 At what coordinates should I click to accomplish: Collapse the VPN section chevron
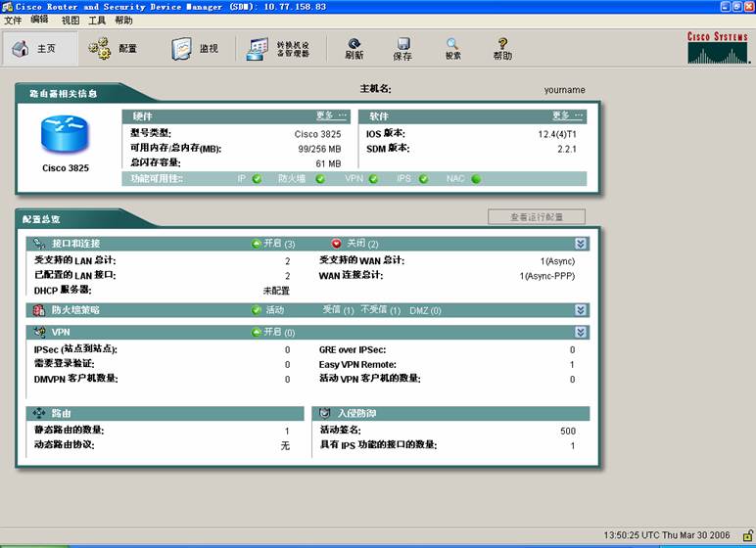click(x=581, y=332)
